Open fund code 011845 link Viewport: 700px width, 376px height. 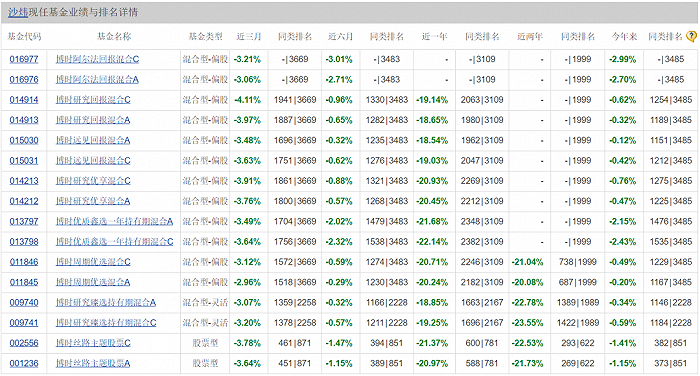click(x=24, y=282)
